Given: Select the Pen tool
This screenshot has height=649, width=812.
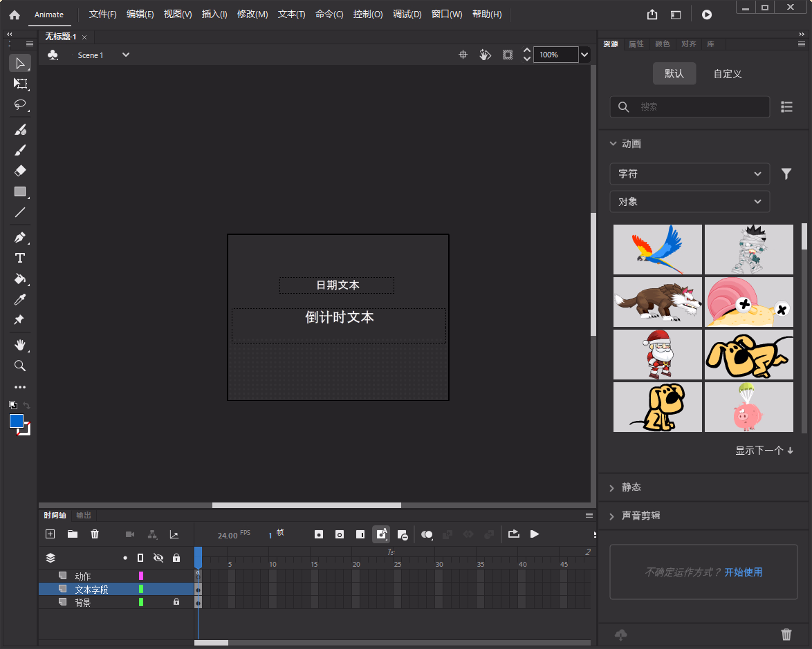Looking at the screenshot, I should [x=19, y=238].
